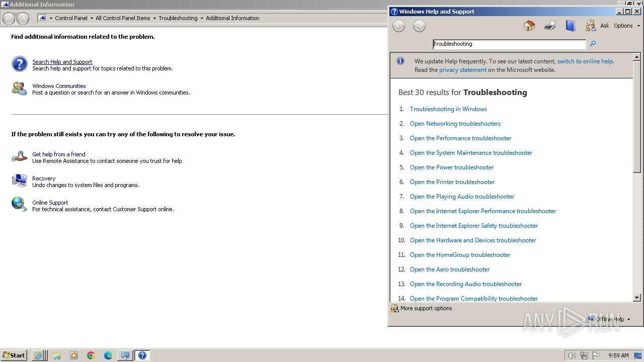The width and height of the screenshot is (644, 362).
Task: Open the Start menu
Action: point(14,355)
